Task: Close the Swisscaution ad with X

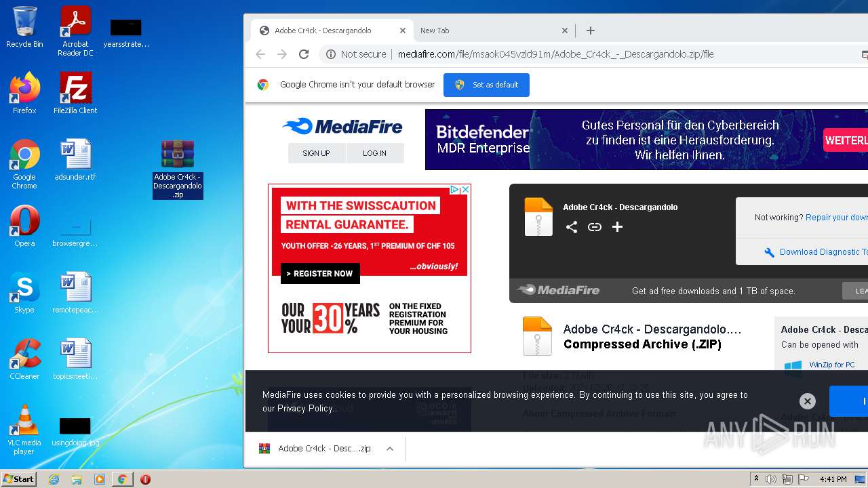Action: click(465, 190)
